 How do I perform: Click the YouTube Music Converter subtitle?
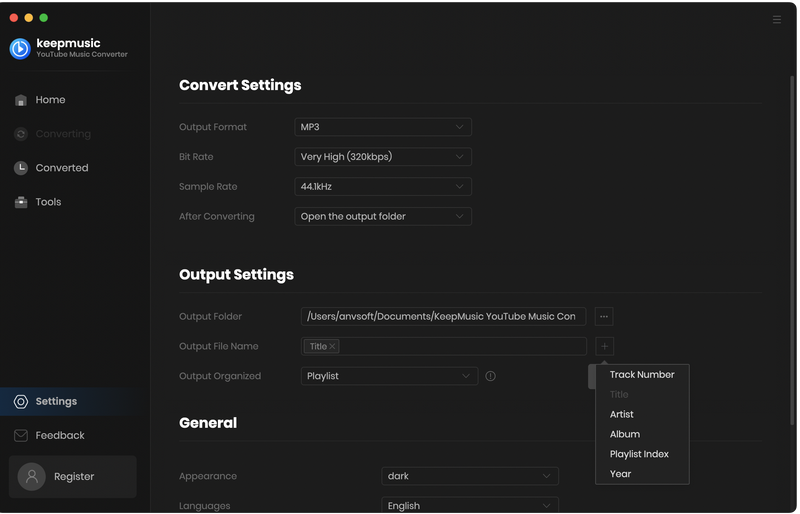pyautogui.click(x=82, y=54)
